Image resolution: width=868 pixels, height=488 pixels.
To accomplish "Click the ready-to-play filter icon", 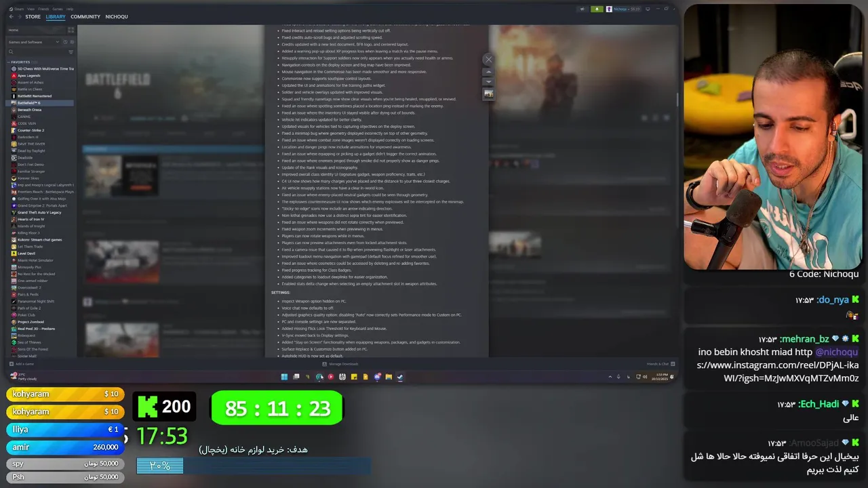I will tap(71, 42).
